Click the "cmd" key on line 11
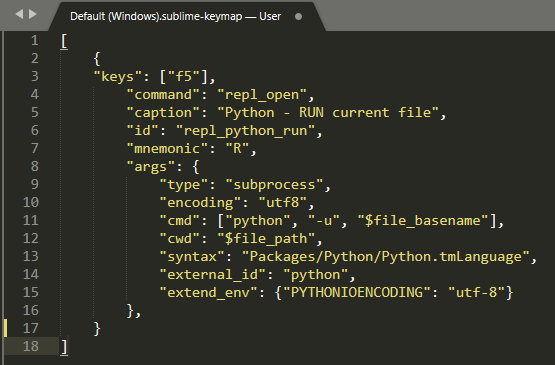555x365 pixels. (180, 221)
